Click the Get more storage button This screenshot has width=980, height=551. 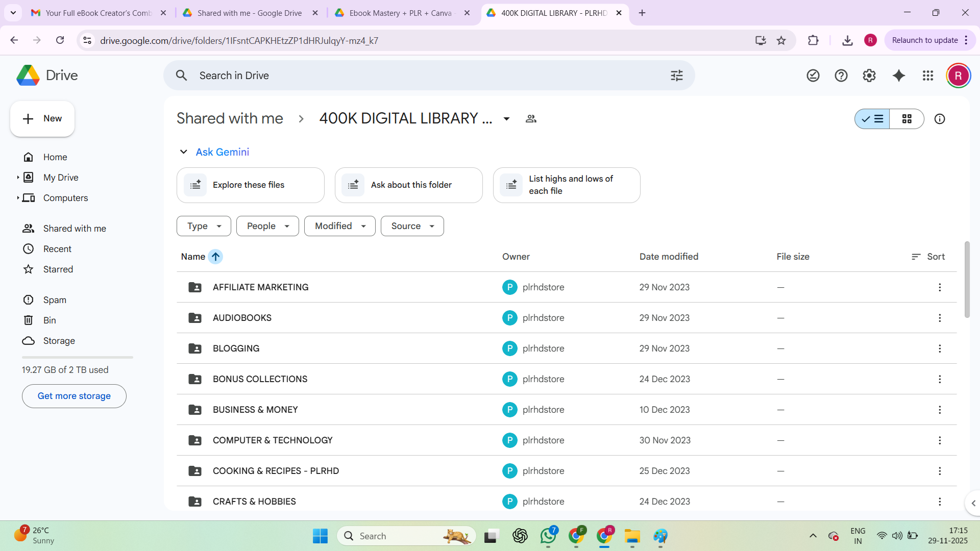(x=74, y=396)
